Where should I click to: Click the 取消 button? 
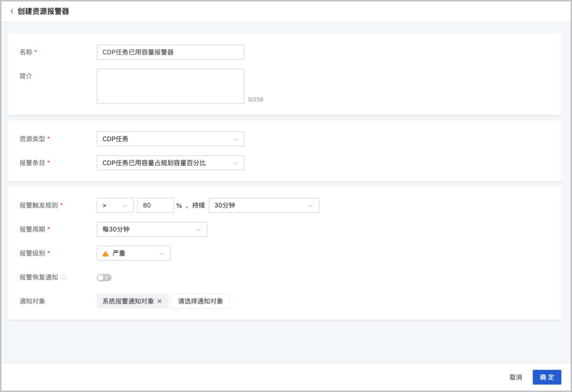[x=516, y=377]
